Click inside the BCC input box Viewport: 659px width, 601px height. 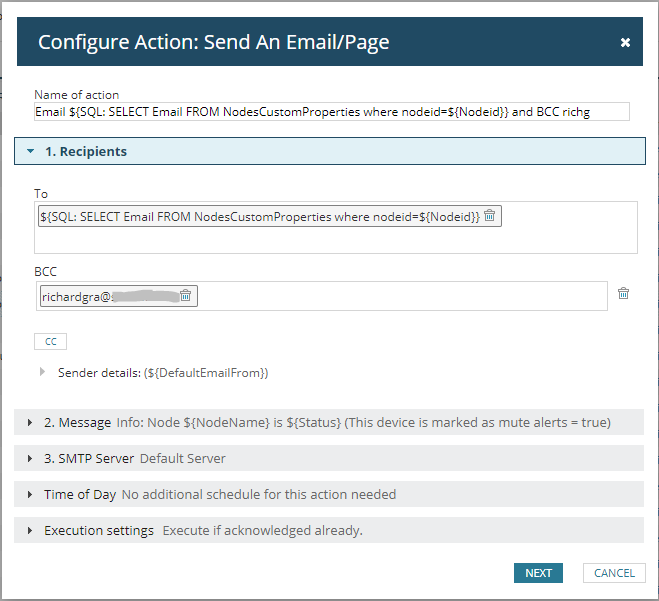400,296
